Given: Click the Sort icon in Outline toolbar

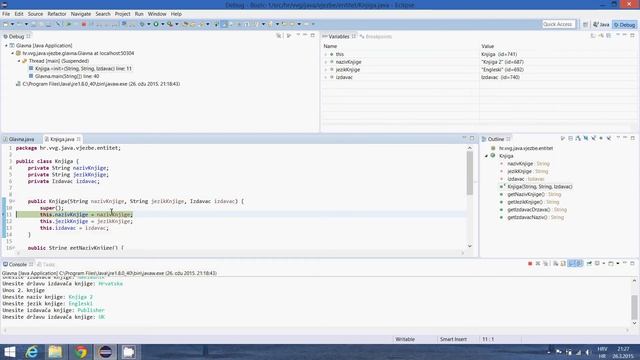Looking at the screenshot, I should pos(578,139).
